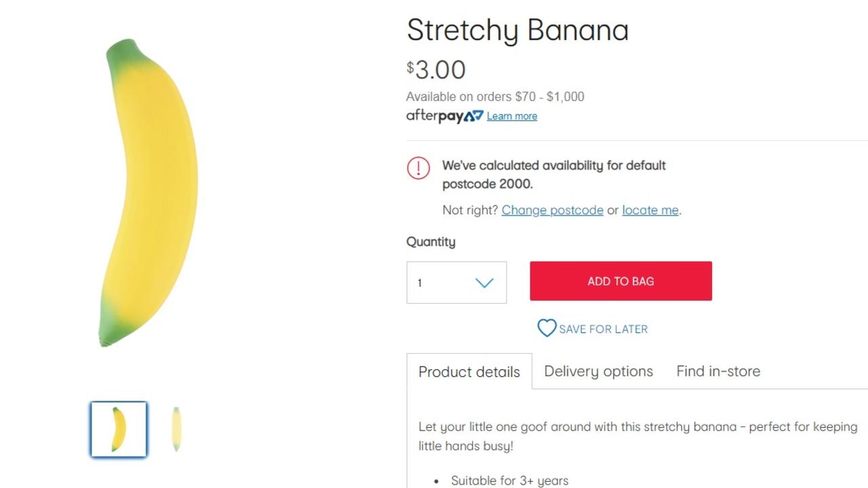Click the large banana product image
868x488 pixels.
coord(149,193)
